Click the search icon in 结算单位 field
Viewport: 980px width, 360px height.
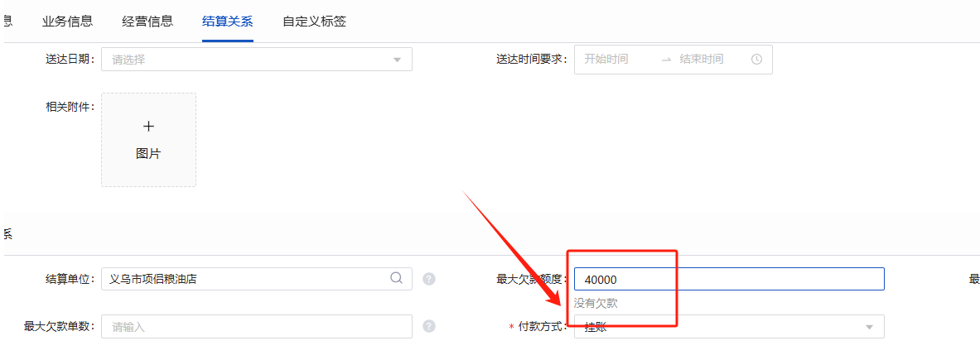(397, 278)
